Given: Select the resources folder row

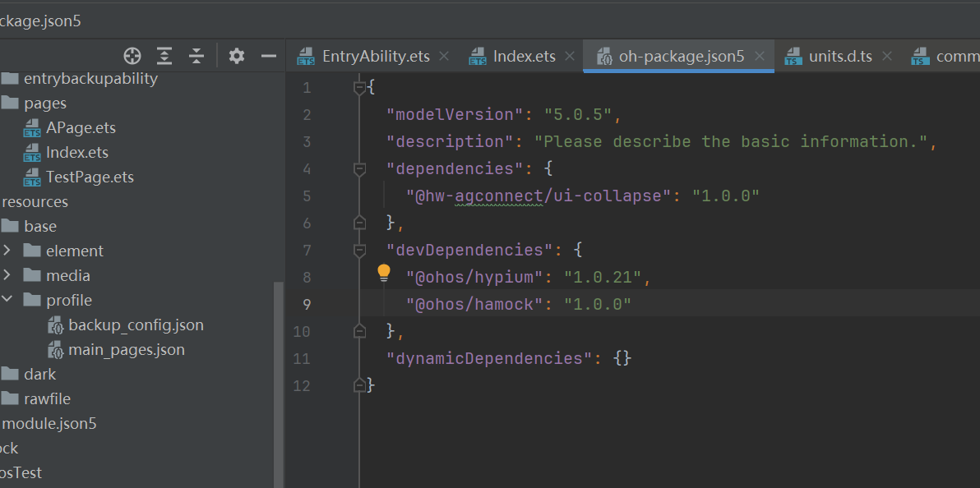Looking at the screenshot, I should [x=35, y=202].
